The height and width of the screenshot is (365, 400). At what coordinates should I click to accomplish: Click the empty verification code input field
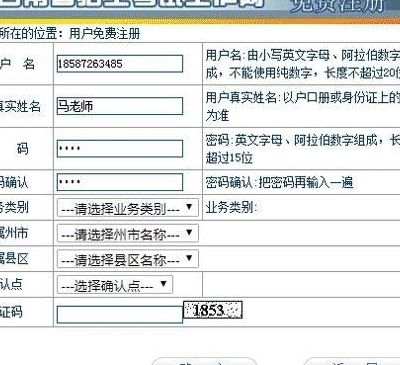click(120, 315)
